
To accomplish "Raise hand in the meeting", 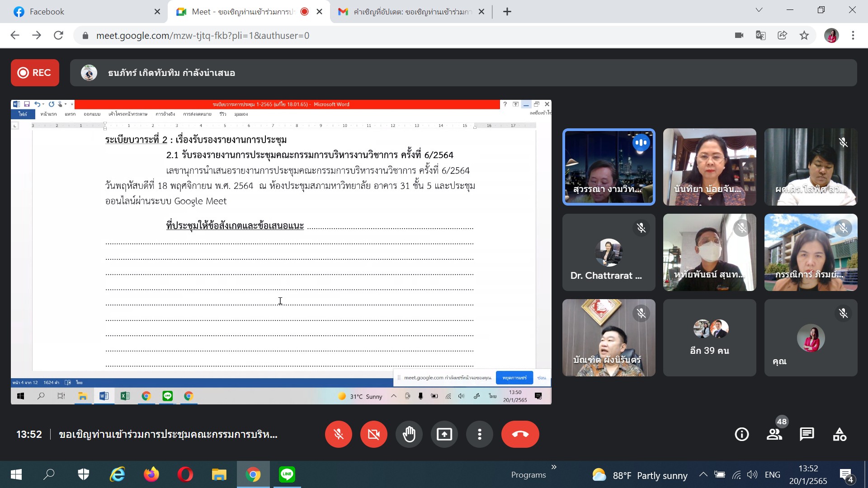I will click(409, 434).
